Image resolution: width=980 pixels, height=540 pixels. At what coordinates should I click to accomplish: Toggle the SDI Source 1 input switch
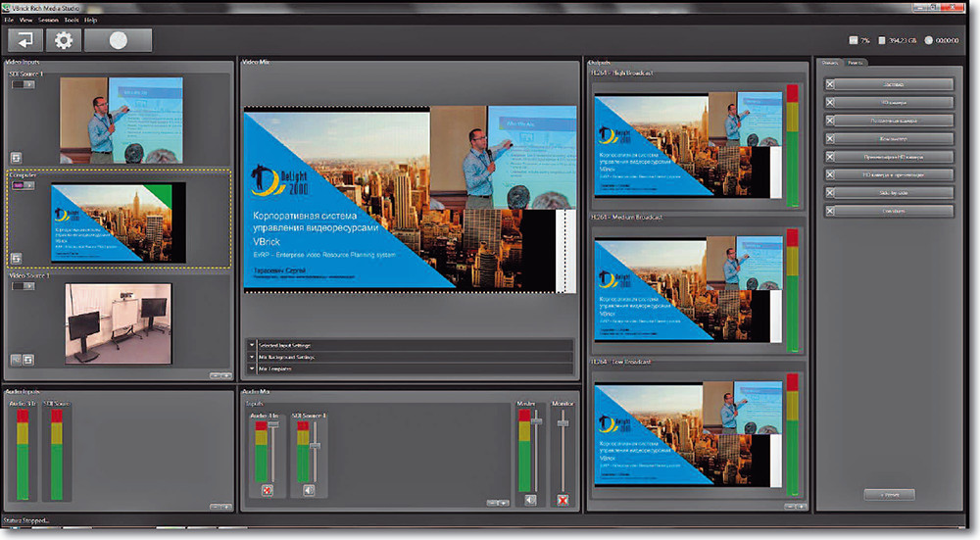pyautogui.click(x=23, y=85)
